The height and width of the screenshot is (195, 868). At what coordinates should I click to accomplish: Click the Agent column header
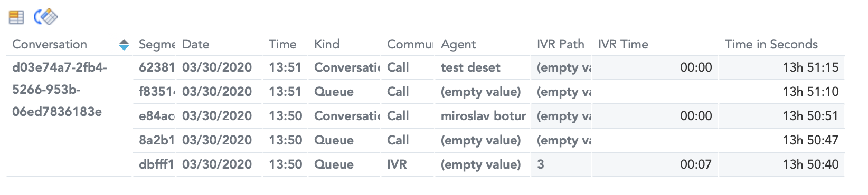click(x=458, y=44)
